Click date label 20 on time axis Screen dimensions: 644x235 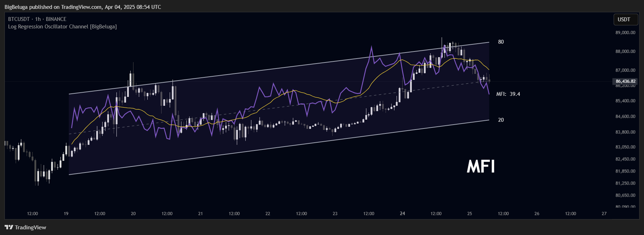pyautogui.click(x=133, y=214)
